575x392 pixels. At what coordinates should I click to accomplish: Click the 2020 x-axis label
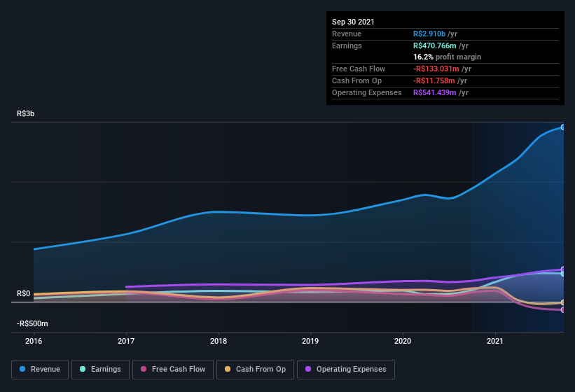pos(403,341)
